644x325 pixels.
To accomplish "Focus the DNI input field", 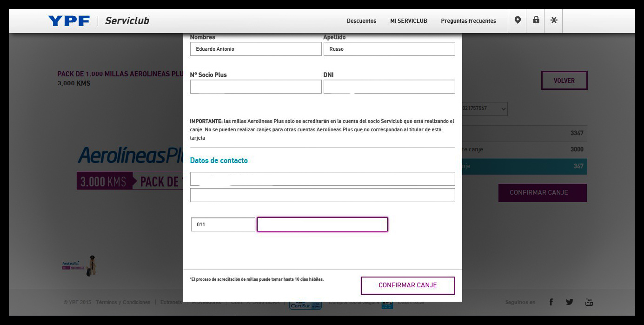I will click(389, 87).
